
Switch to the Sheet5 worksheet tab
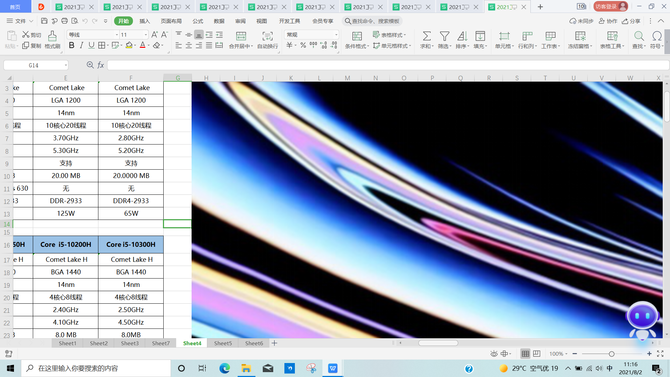(x=223, y=343)
